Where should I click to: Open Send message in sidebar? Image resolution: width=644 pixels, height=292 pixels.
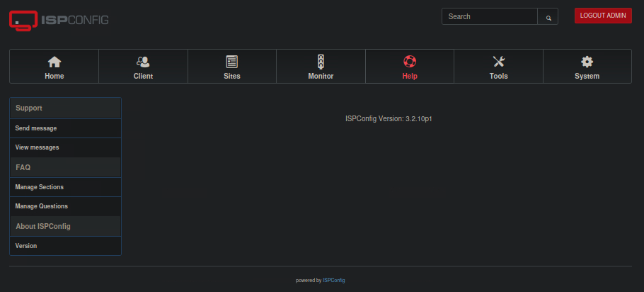coord(36,128)
